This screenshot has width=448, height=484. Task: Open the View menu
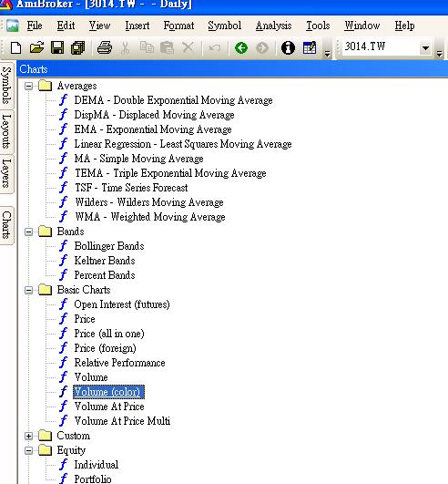(99, 26)
